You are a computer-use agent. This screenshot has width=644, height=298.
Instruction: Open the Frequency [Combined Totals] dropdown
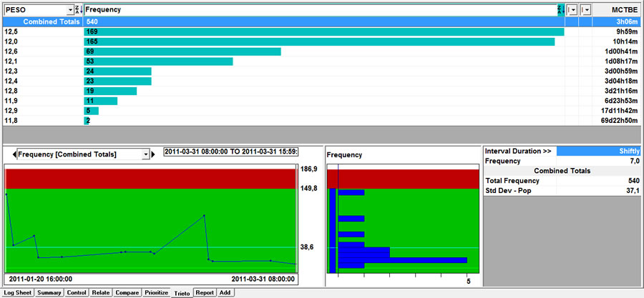pos(145,154)
